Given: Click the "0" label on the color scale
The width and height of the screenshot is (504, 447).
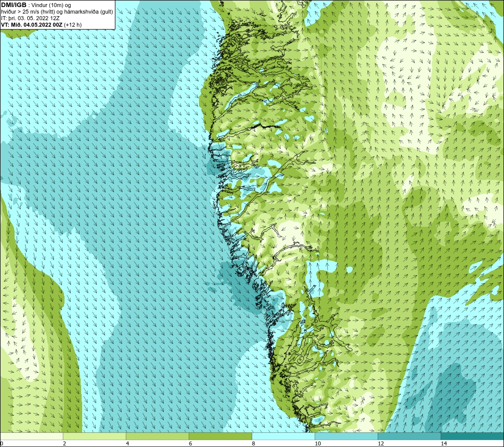Looking at the screenshot, I should [x=2, y=444].
